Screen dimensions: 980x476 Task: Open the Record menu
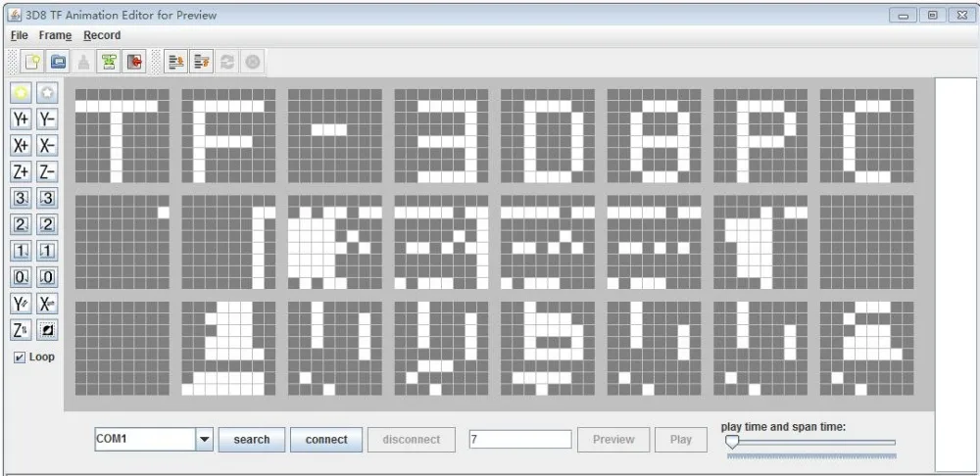(102, 35)
